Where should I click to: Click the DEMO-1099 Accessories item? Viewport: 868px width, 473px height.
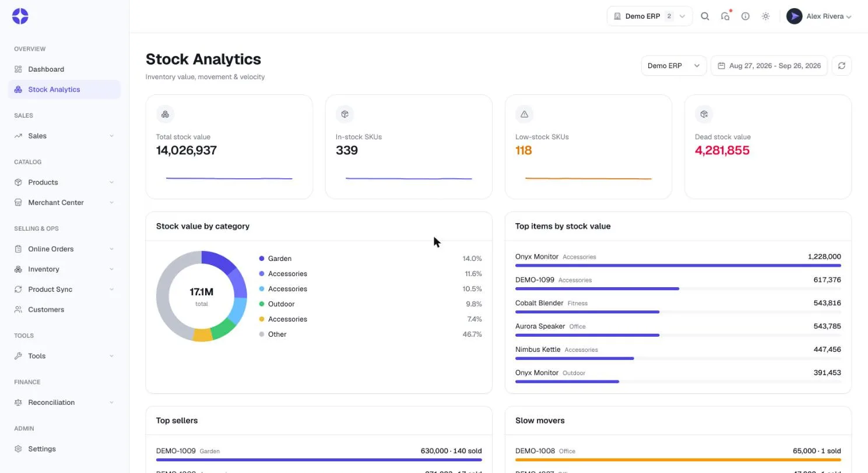click(678, 283)
